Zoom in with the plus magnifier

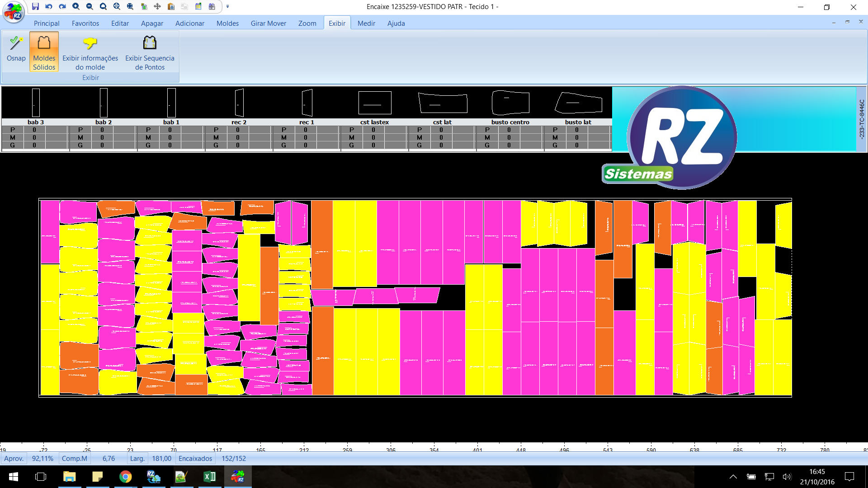pyautogui.click(x=76, y=6)
